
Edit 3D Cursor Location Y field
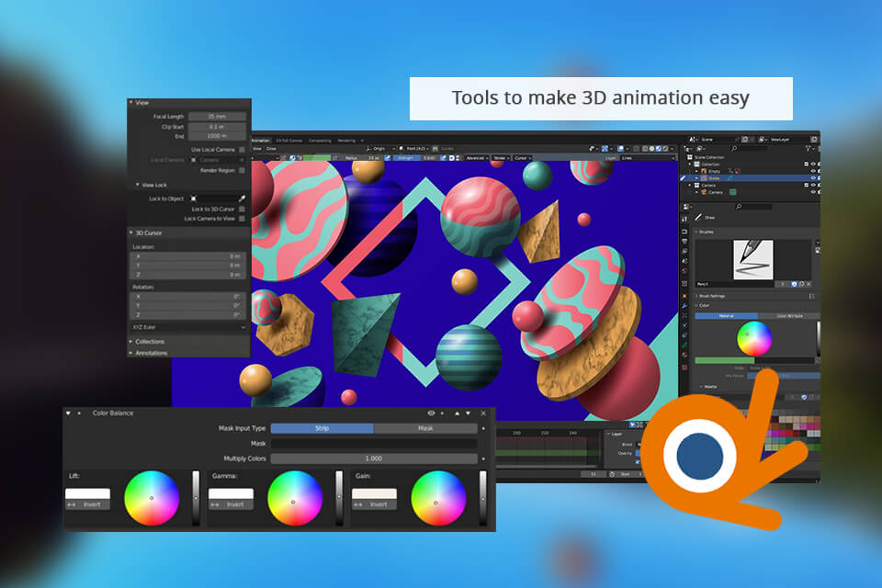point(188,265)
